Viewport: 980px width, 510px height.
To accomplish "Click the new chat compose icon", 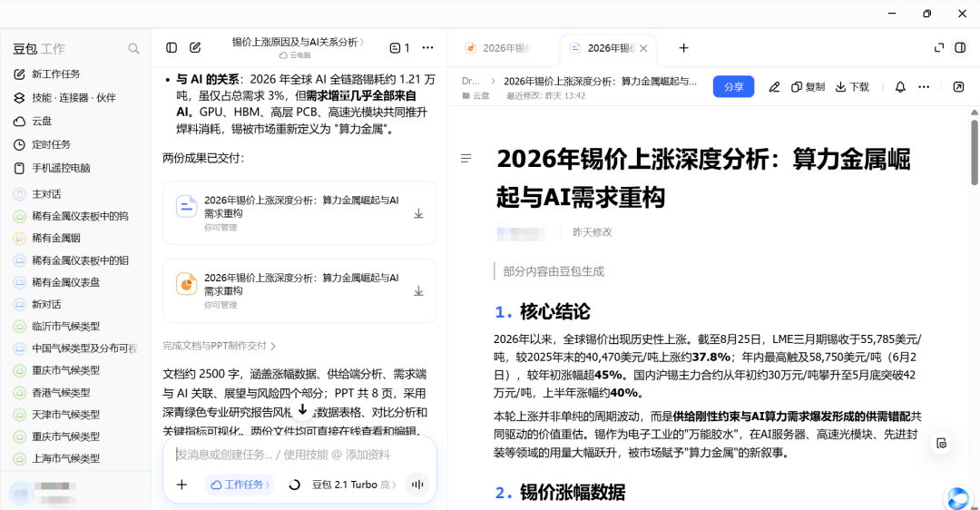I will (x=195, y=47).
